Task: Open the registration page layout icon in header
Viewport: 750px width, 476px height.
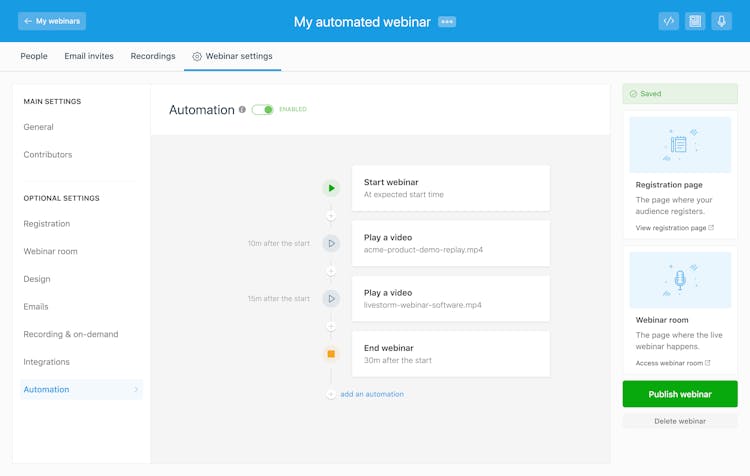Action: (x=695, y=21)
